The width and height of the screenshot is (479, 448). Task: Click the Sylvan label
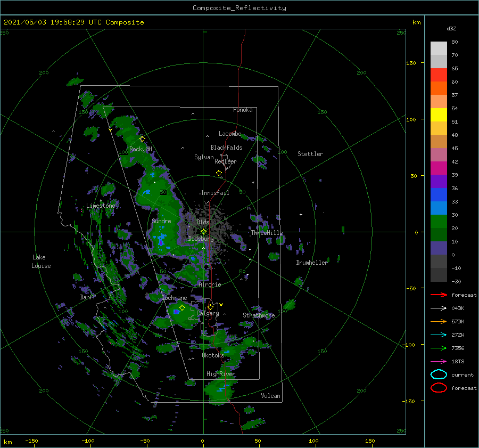point(204,157)
